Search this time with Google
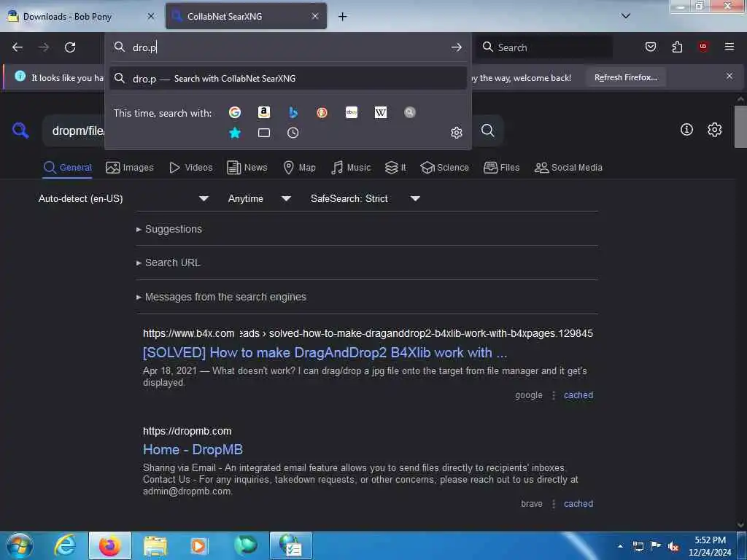Viewport: 747px width, 560px height. pos(234,112)
